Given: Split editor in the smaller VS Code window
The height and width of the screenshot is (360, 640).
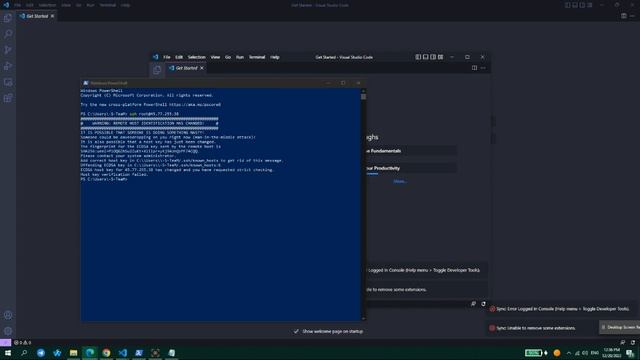Looking at the screenshot, I should click(x=474, y=68).
